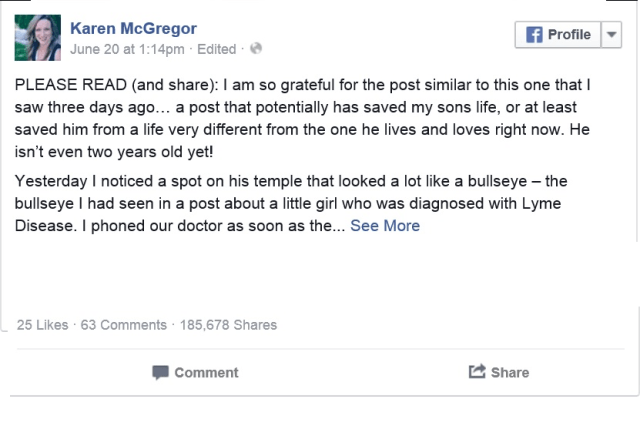This screenshot has width=640, height=436.
Task: Show the 25 Likes list
Action: [41, 324]
